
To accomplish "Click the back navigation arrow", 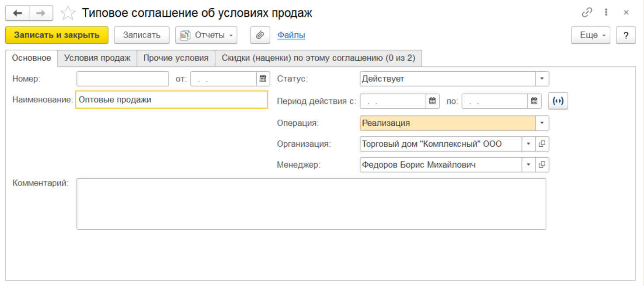I will [x=17, y=13].
